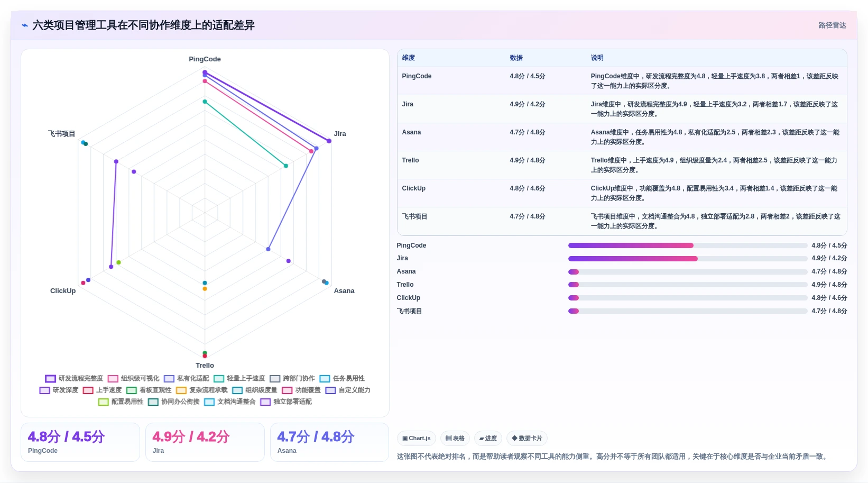Select the 进度 chip
Screen dimensions: 868x483
(x=488, y=438)
